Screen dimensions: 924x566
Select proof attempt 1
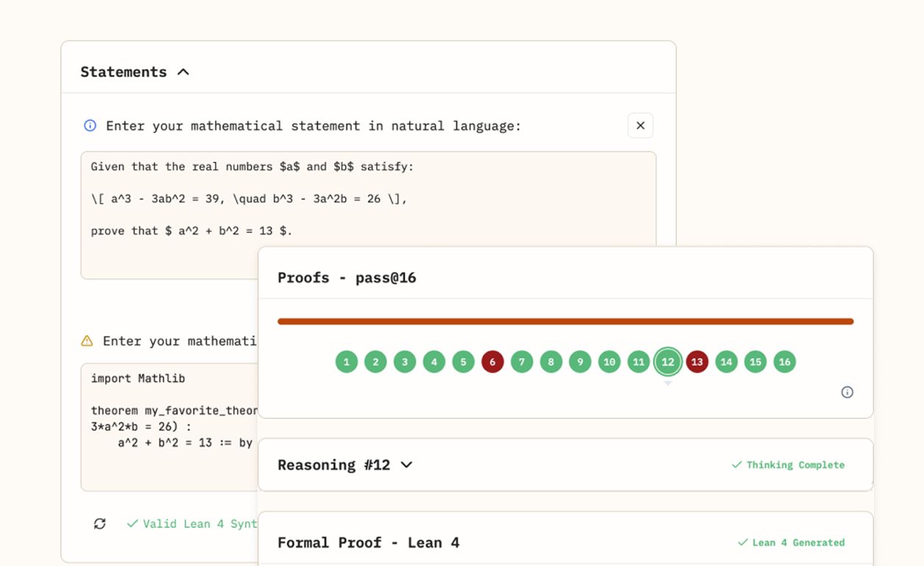pos(346,362)
